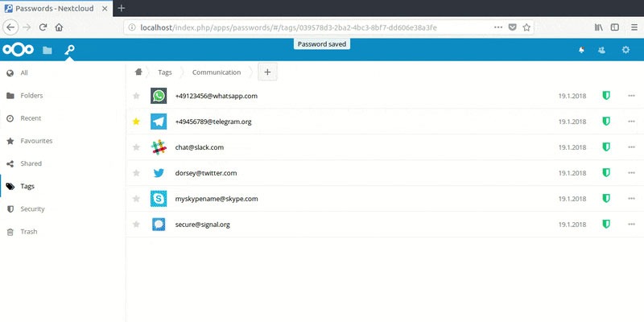Click the Telegram favicon thumbnail

click(159, 122)
